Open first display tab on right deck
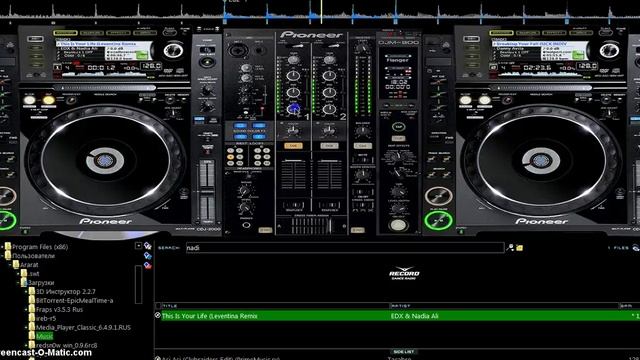 502,33
